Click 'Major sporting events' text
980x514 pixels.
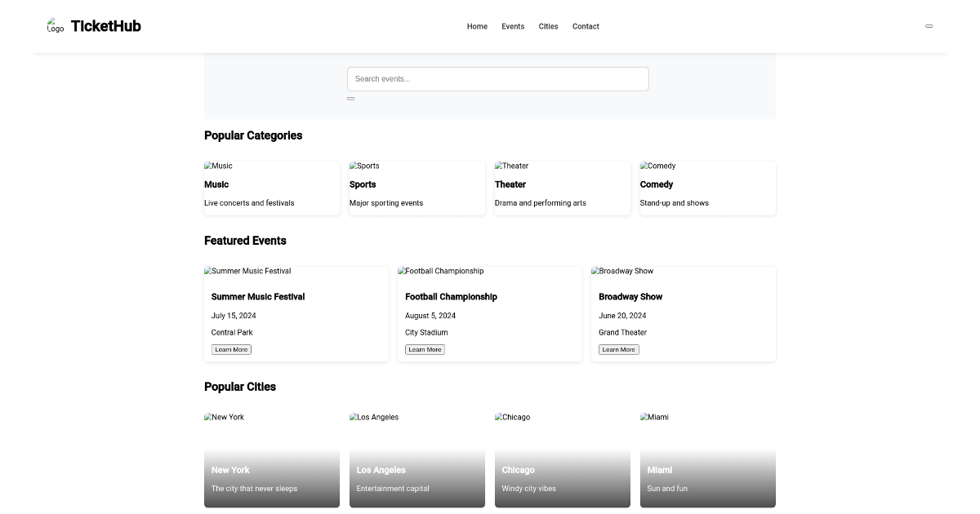coord(386,203)
